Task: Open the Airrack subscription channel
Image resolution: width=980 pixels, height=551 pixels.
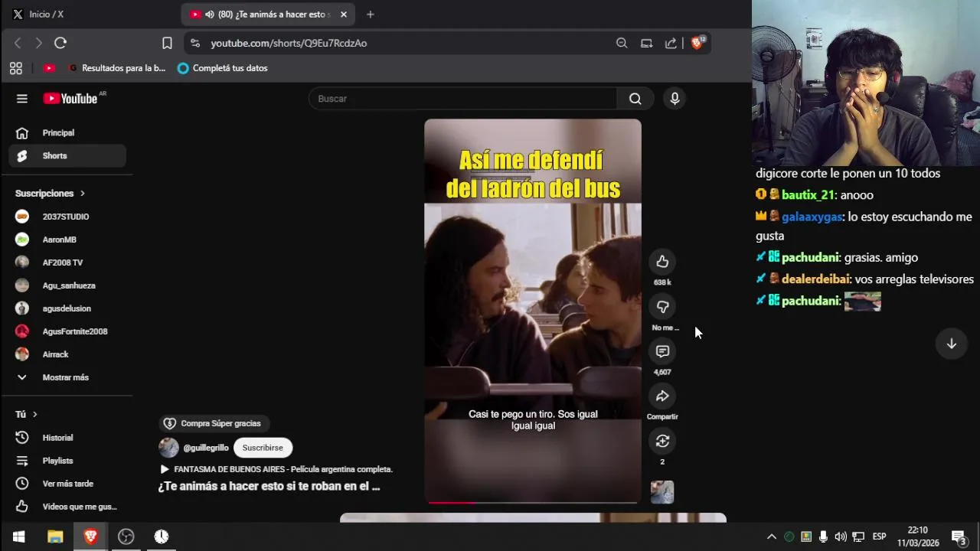Action: click(67, 354)
